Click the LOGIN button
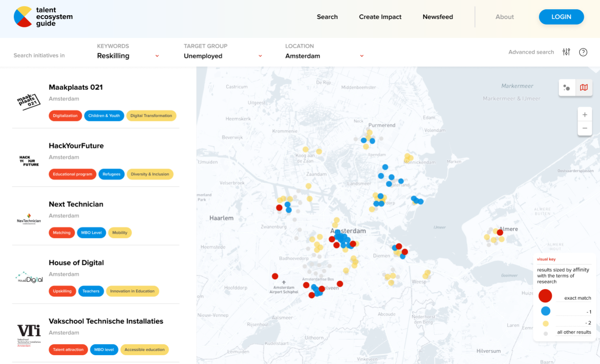Image resolution: width=600 pixels, height=364 pixels. tap(561, 17)
